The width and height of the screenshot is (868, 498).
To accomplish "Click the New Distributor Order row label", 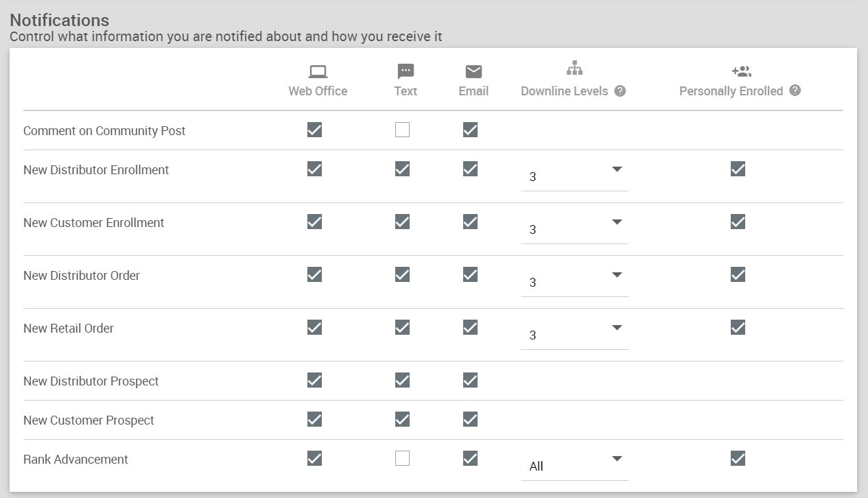I will click(x=82, y=275).
